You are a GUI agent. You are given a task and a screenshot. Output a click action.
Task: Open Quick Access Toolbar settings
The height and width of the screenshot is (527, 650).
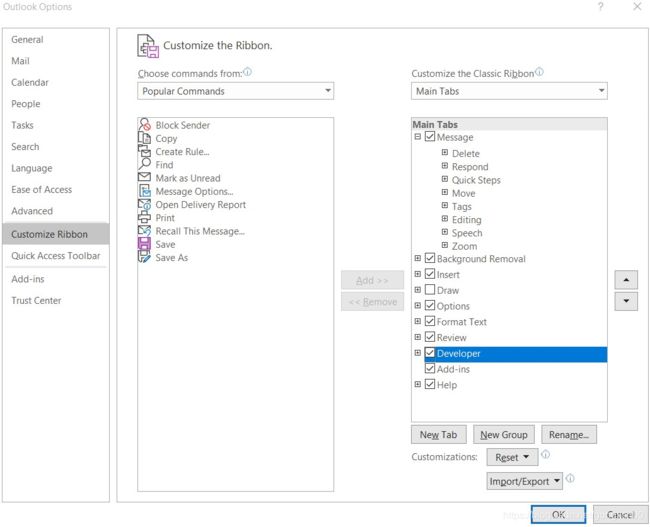pos(56,256)
